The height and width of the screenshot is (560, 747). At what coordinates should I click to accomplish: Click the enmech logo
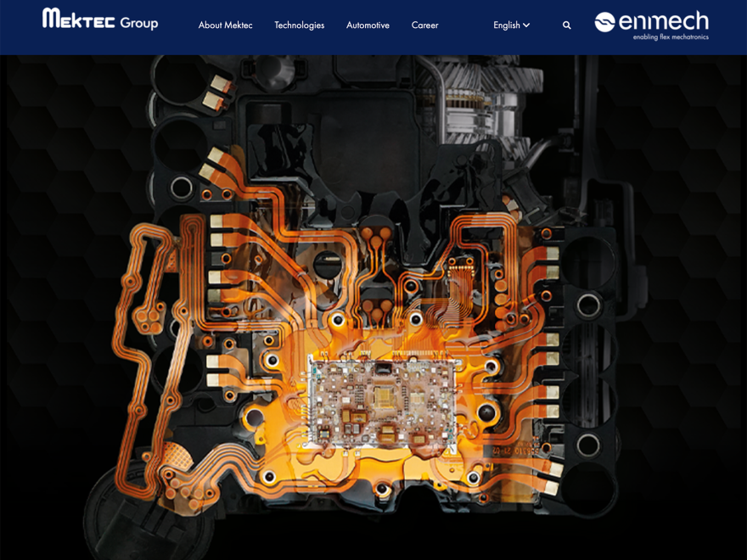click(x=651, y=25)
